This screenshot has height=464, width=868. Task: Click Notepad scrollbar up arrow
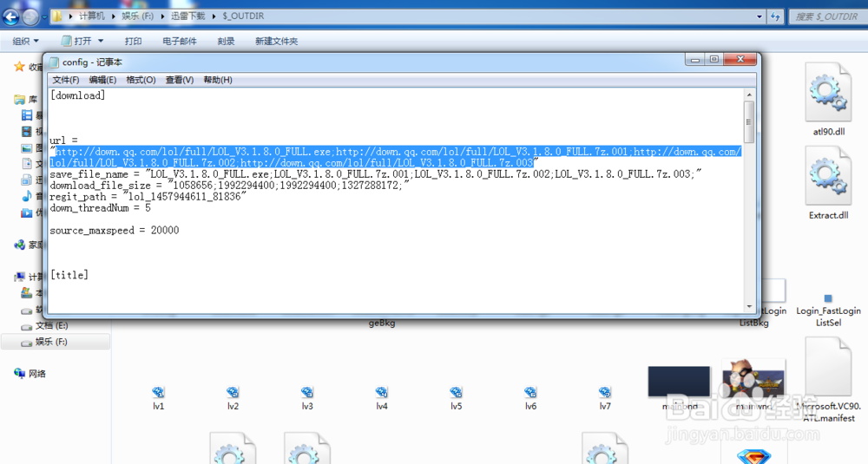coord(749,95)
